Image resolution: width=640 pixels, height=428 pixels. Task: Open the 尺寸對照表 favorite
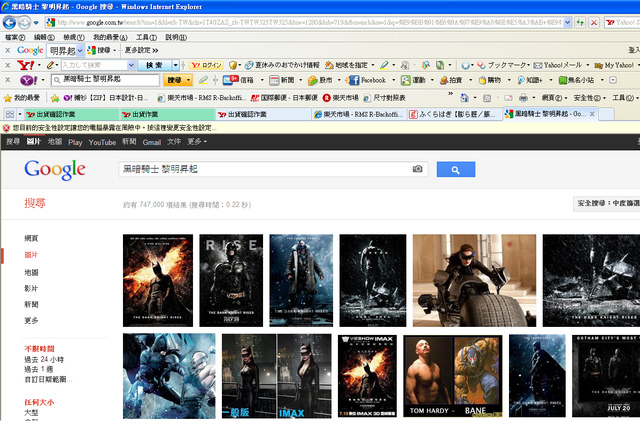click(x=384, y=98)
